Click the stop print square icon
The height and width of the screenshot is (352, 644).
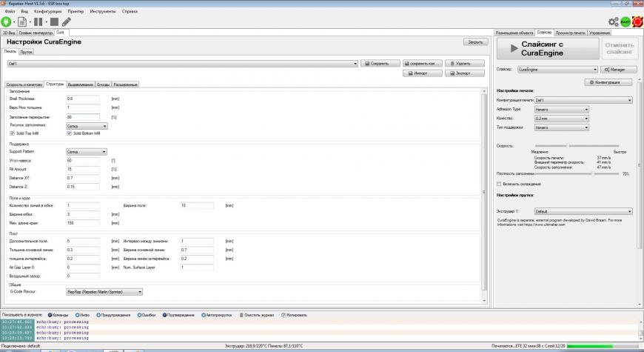coord(54,21)
